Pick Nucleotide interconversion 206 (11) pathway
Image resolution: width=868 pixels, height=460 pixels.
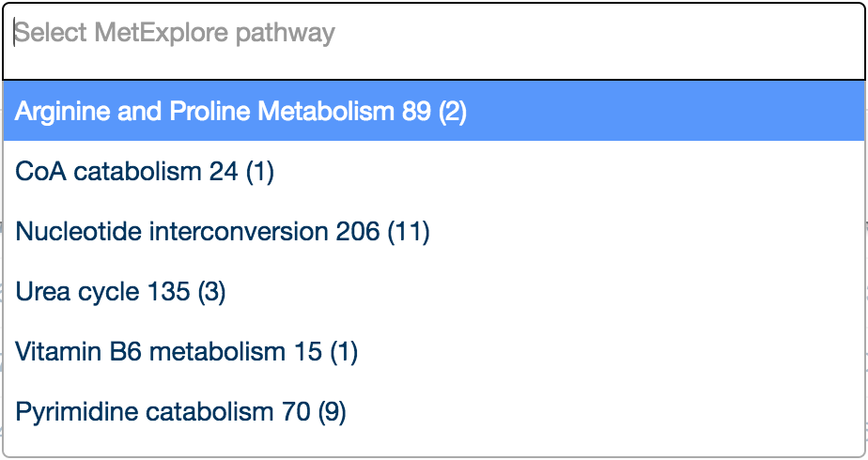tap(433, 231)
